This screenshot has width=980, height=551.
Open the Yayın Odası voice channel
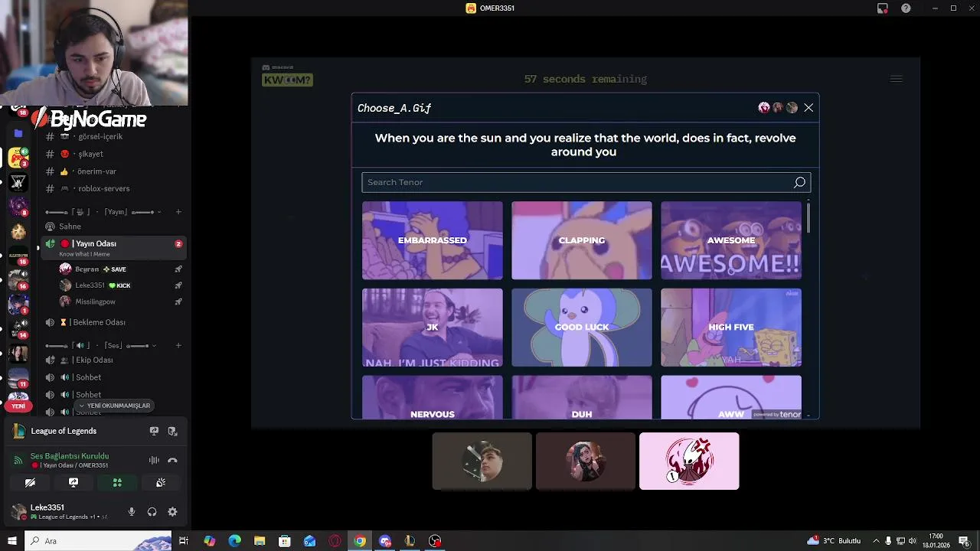(115, 247)
